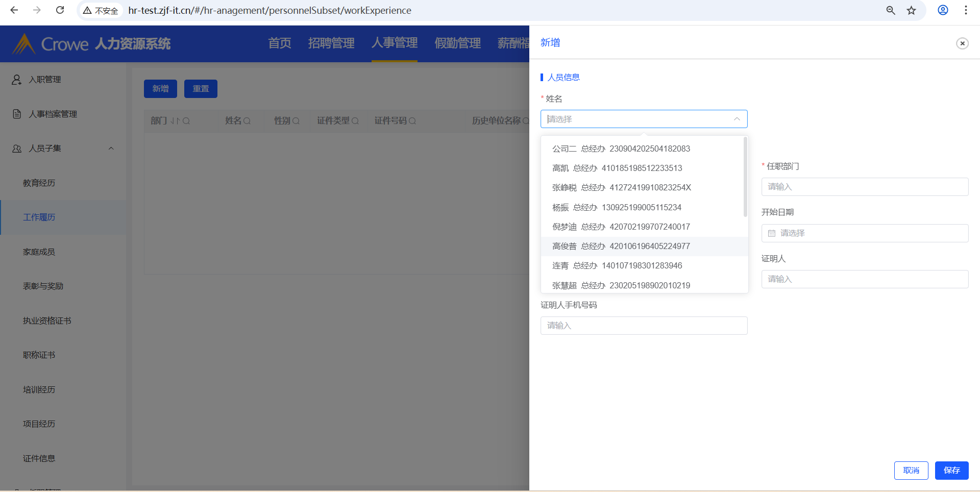Screen dimensions: 980x492
Task: Click the 入职管理 person icon
Action: coord(17,80)
